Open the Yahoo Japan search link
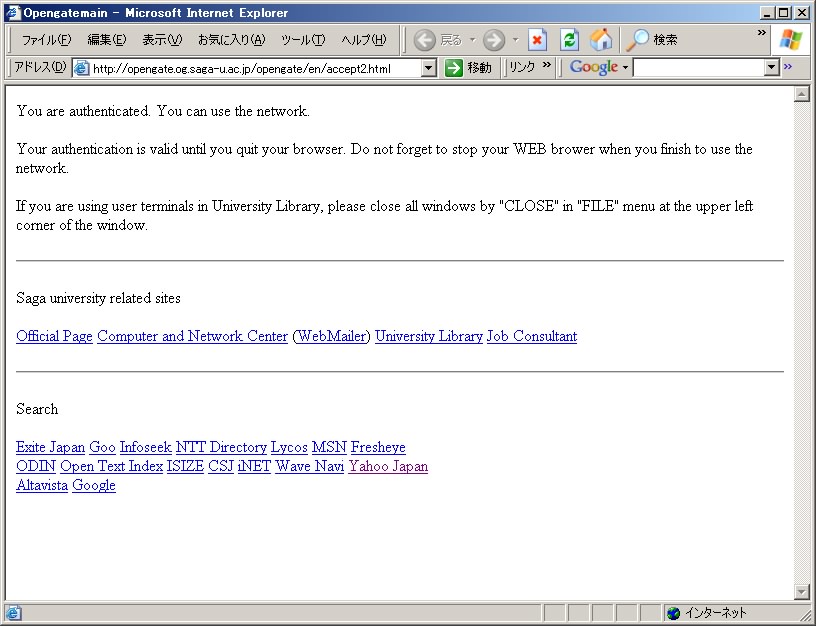 pyautogui.click(x=388, y=467)
